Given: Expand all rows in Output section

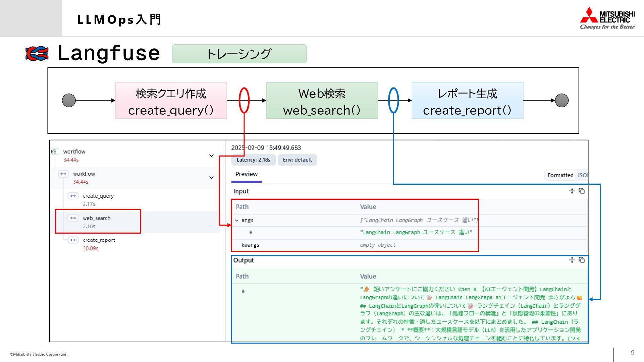Looking at the screenshot, I should point(572,260).
